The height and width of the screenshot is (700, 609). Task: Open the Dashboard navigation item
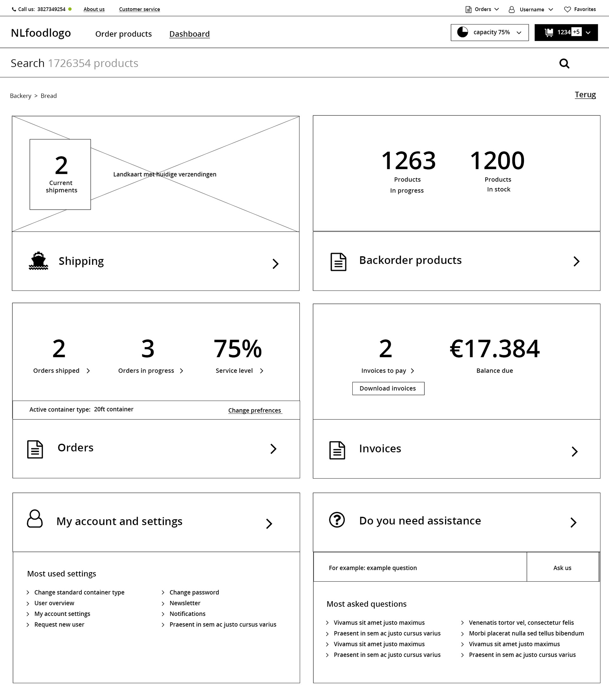coord(189,34)
